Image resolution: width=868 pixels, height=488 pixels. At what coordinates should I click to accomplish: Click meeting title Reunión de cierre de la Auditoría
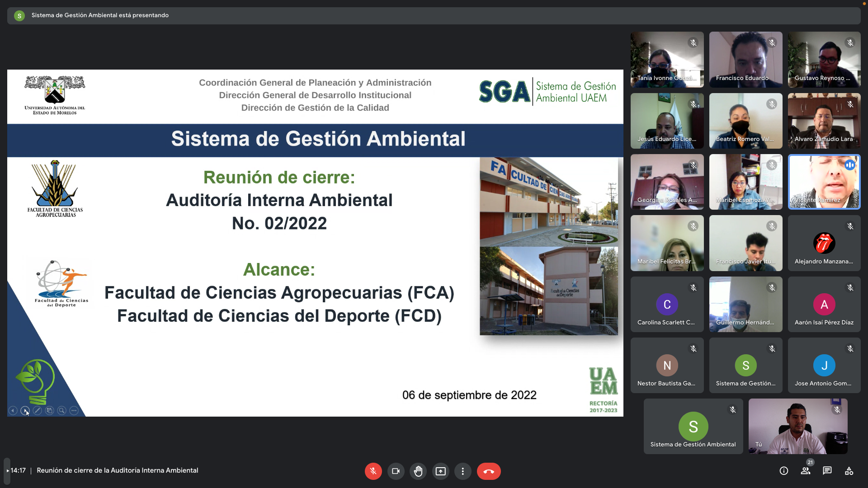click(x=118, y=470)
